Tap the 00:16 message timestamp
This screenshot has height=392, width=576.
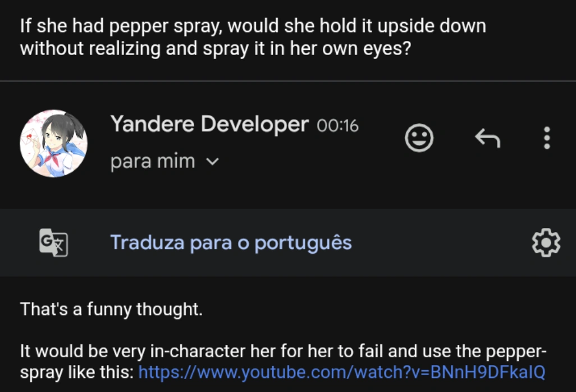point(337,125)
